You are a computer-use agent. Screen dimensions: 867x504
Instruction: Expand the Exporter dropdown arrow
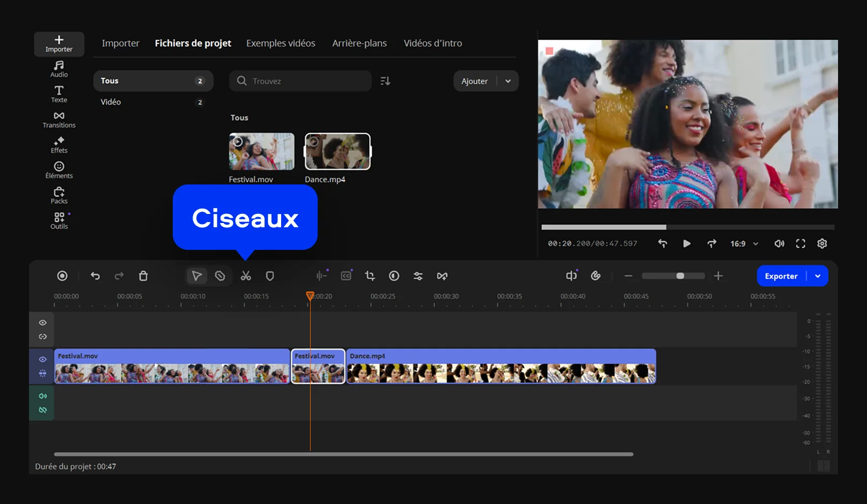tap(818, 276)
